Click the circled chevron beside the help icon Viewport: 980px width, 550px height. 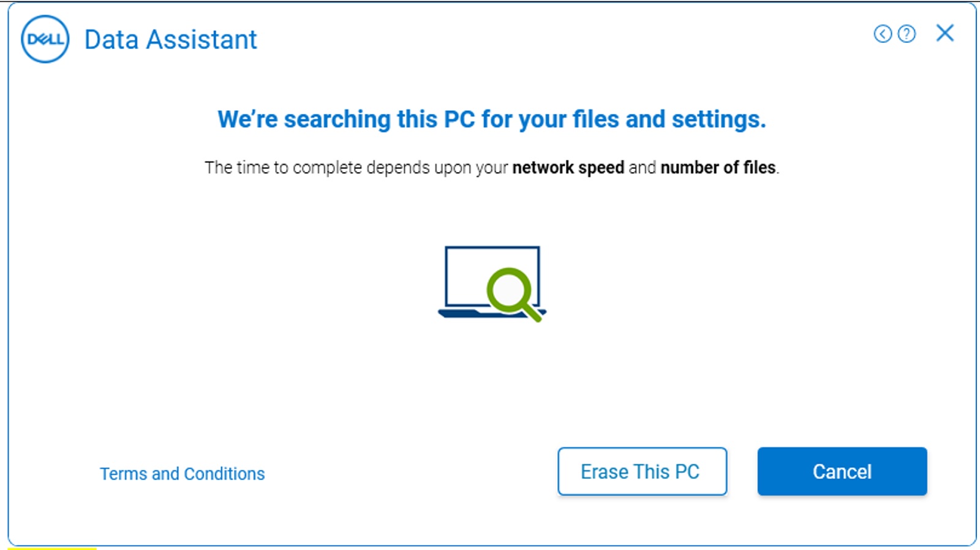click(x=882, y=34)
